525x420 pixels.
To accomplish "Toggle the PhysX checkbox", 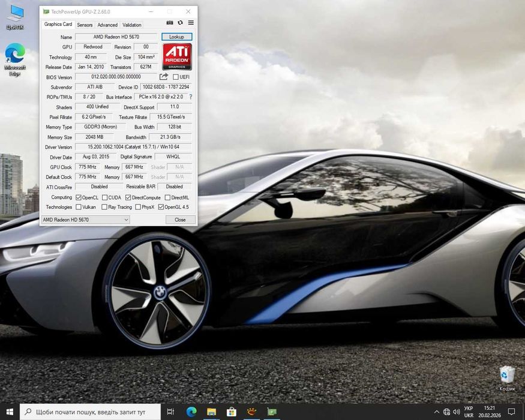I will coord(137,207).
